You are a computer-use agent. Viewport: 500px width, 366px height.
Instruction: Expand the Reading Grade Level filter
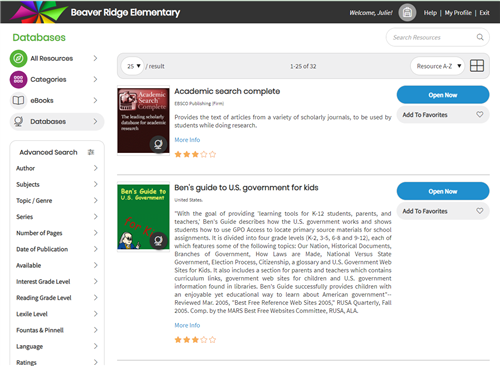click(57, 298)
